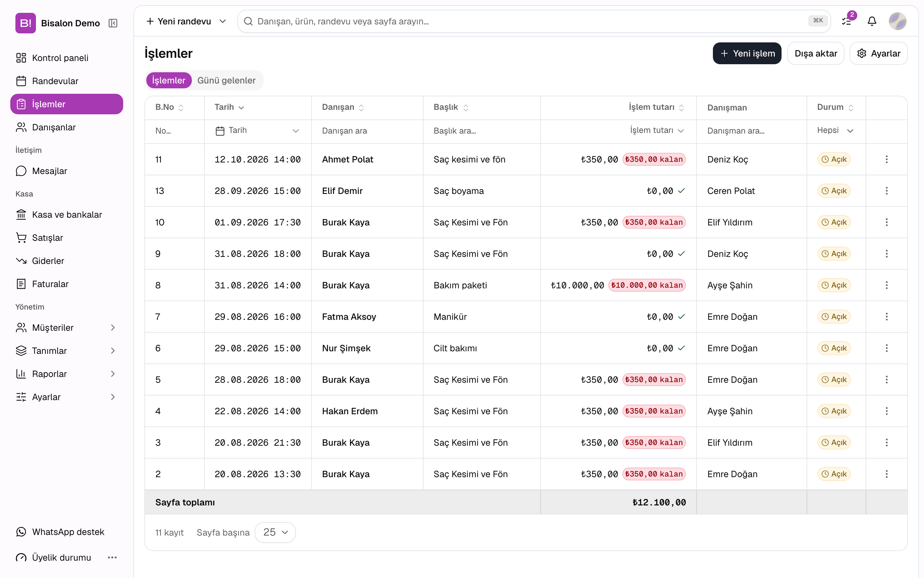Click the Yeni işlem button
This screenshot has height=578, width=924.
tap(747, 54)
